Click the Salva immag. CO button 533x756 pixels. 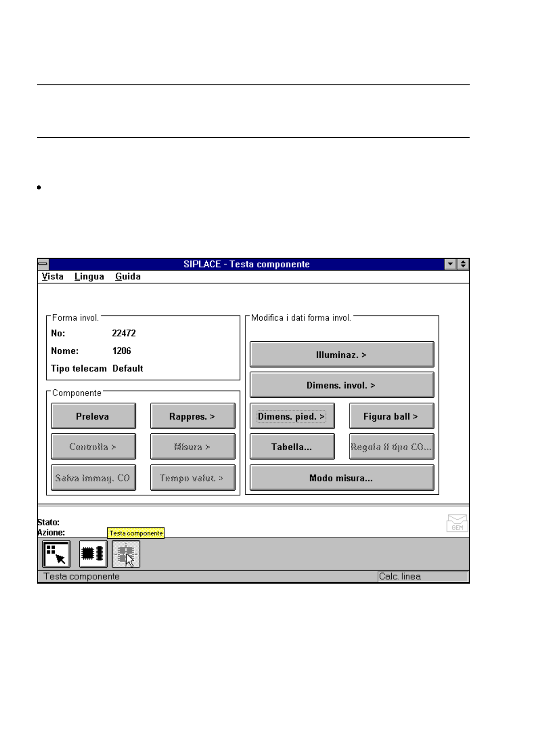coord(93,478)
